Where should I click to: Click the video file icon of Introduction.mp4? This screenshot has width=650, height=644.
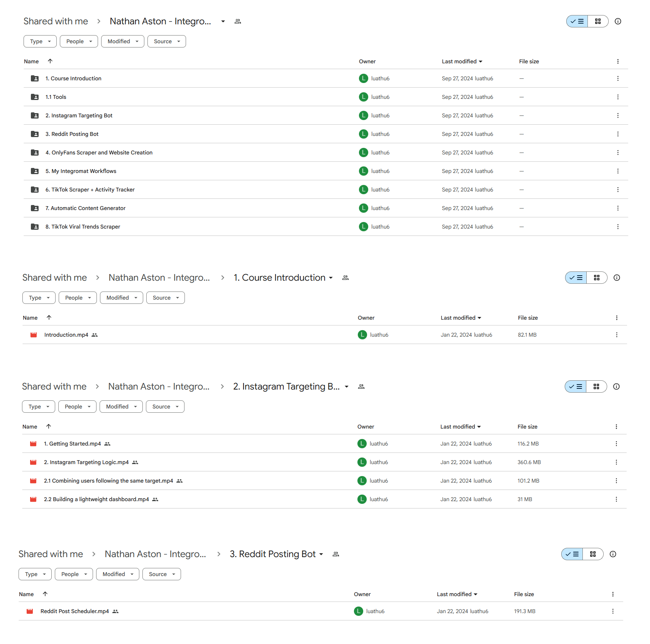click(34, 335)
